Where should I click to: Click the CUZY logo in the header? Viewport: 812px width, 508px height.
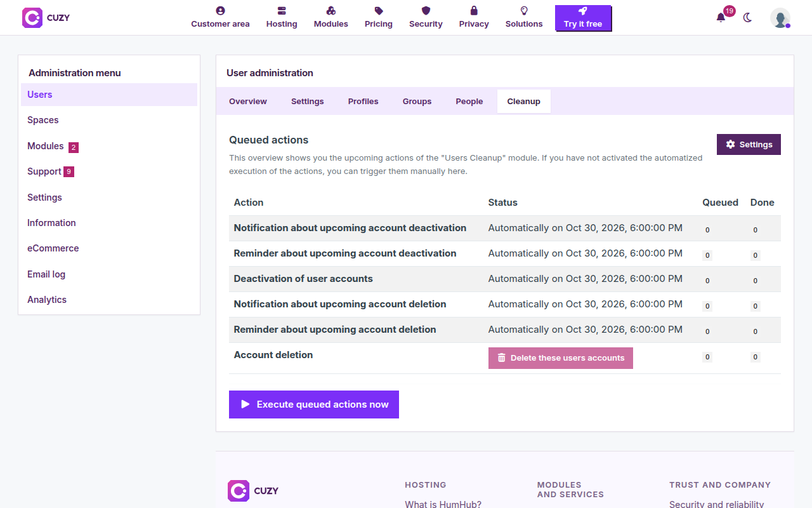point(46,18)
